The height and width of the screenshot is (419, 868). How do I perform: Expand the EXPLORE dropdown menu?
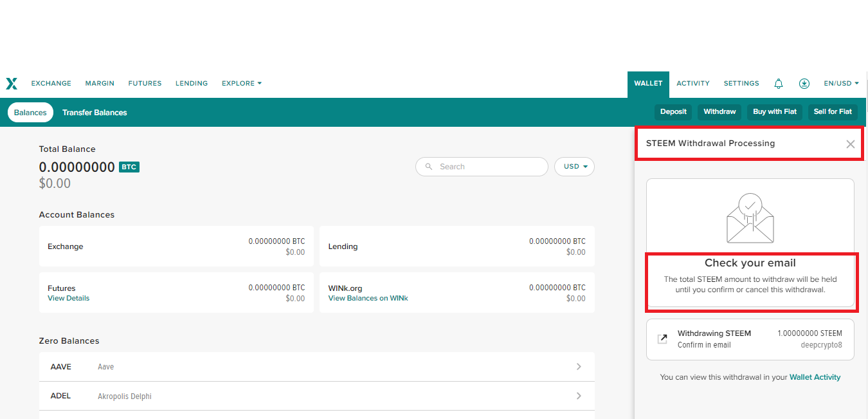click(x=242, y=83)
